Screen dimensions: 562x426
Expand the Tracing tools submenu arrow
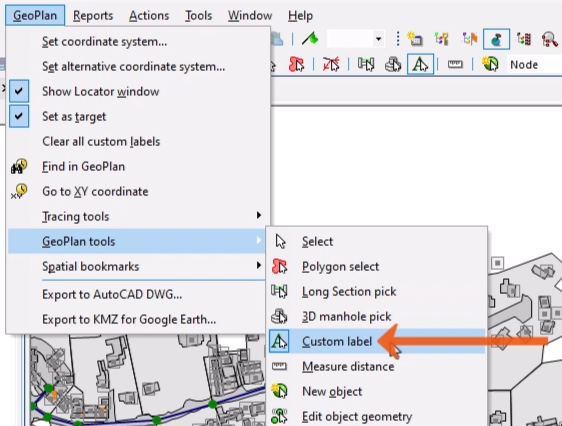coord(259,215)
